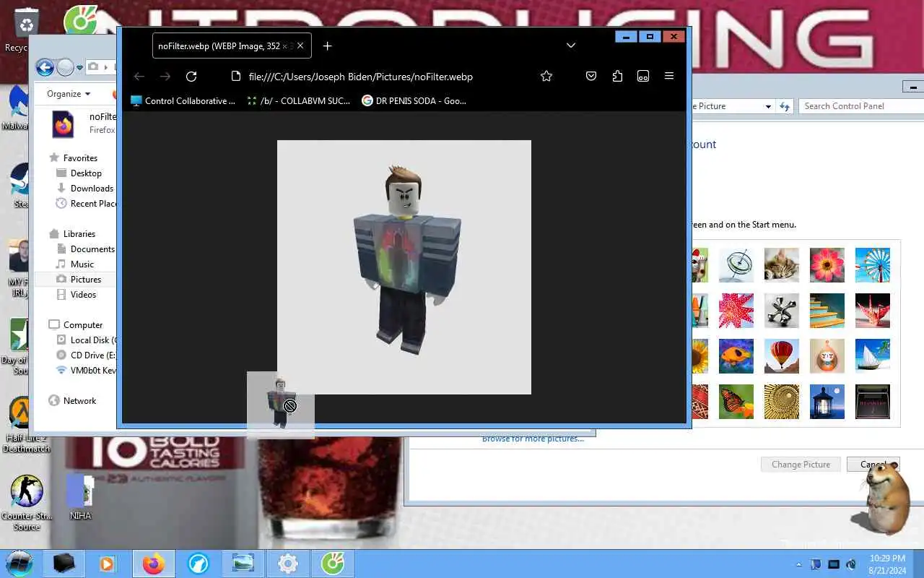
Task: Close the noFilter.webp tab
Action: tap(300, 46)
